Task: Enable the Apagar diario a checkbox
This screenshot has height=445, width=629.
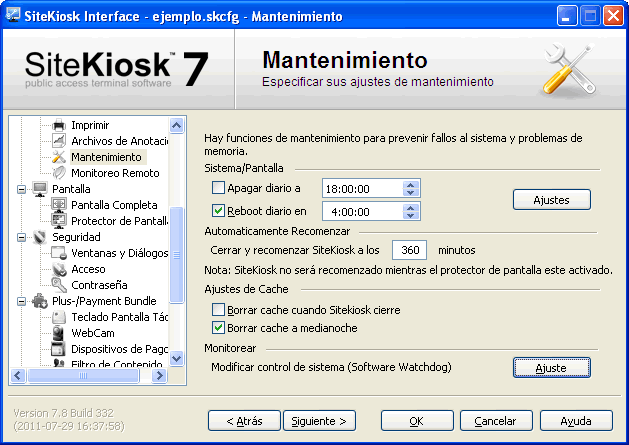Action: [219, 187]
